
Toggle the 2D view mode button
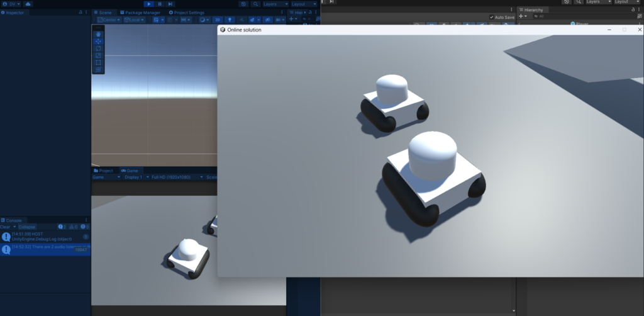tap(218, 20)
